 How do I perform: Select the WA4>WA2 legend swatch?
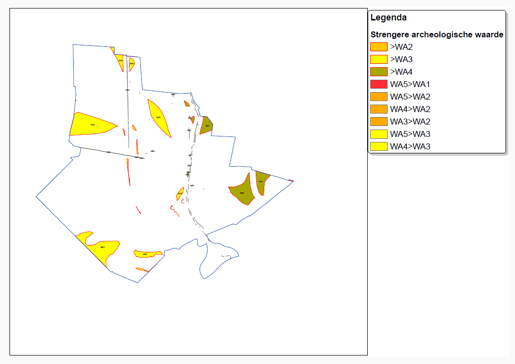379,109
